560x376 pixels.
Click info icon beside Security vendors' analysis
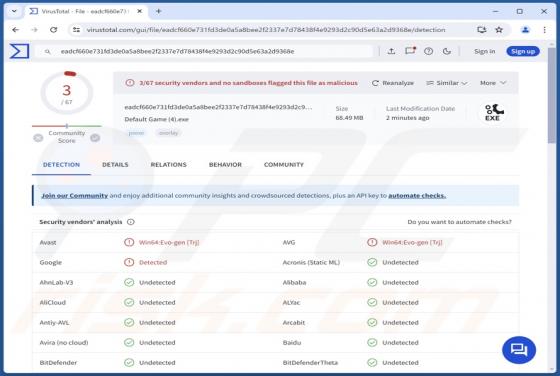(131, 222)
